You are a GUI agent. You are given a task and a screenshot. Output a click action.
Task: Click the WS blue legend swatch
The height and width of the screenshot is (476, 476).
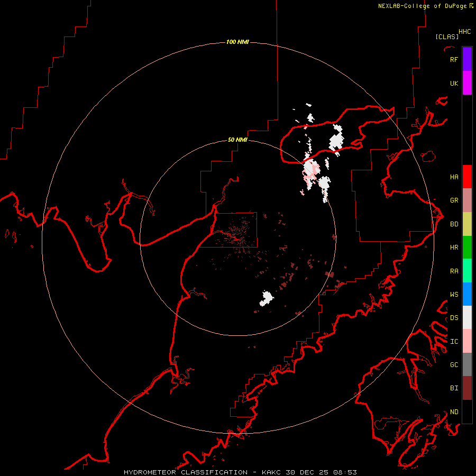467,294
